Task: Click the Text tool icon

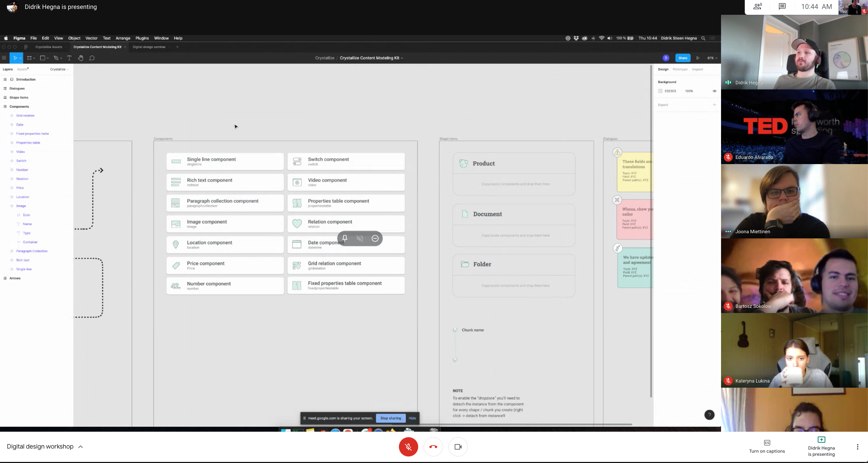Action: pos(69,58)
